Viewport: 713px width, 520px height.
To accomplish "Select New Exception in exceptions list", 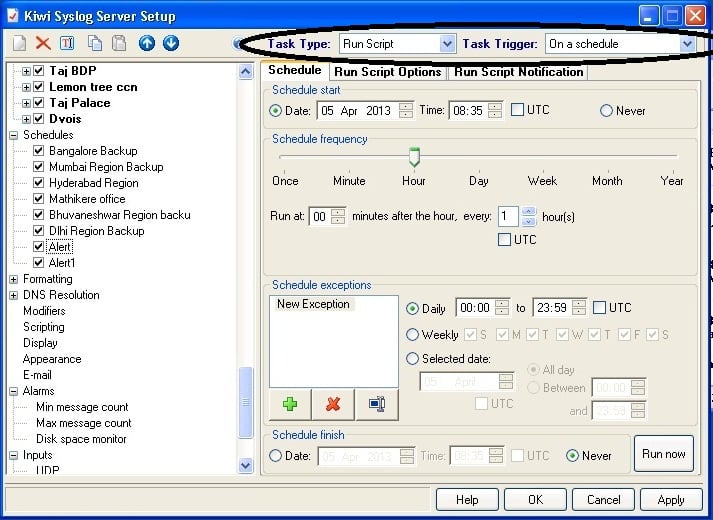I will (x=313, y=304).
